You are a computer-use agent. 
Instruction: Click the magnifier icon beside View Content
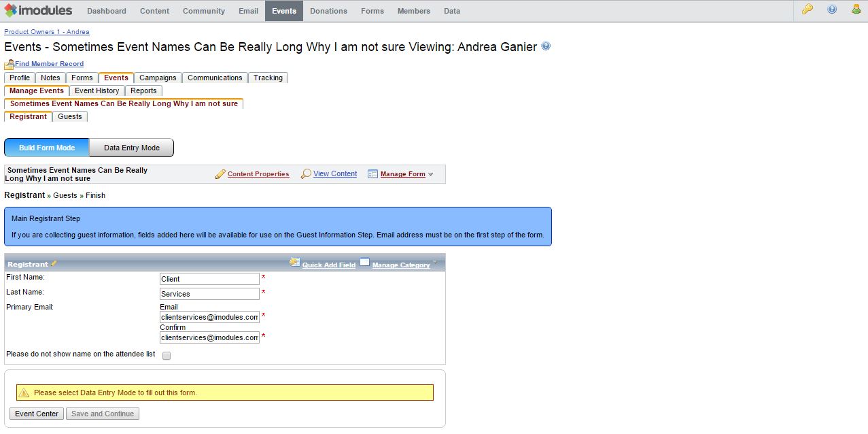pos(306,174)
